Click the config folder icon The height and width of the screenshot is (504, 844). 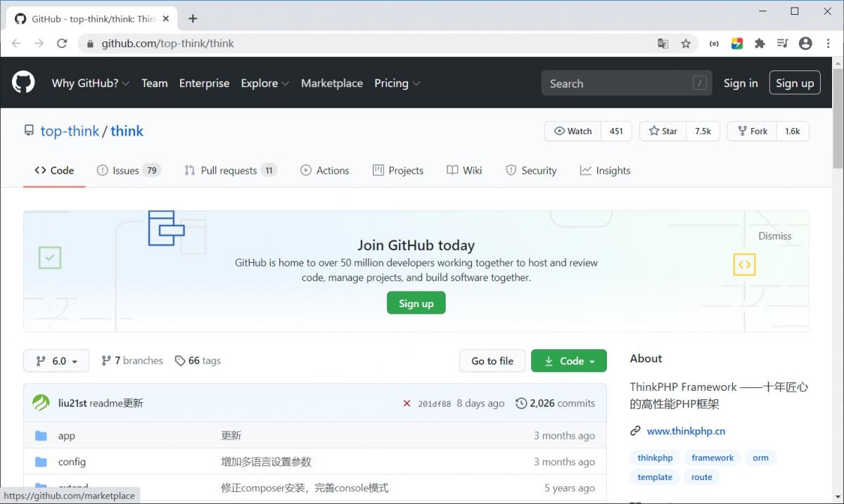coord(41,462)
